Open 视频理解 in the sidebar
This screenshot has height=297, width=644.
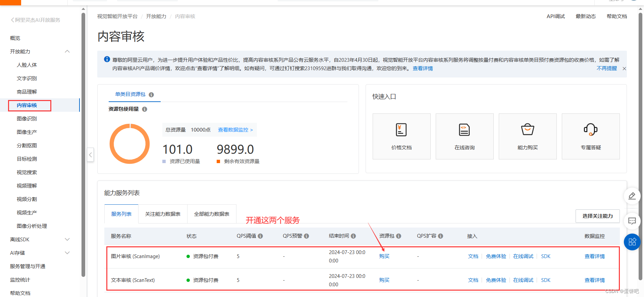pyautogui.click(x=27, y=186)
